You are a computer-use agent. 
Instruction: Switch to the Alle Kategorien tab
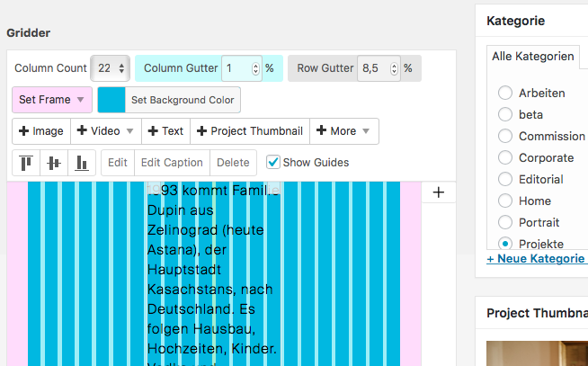point(533,57)
